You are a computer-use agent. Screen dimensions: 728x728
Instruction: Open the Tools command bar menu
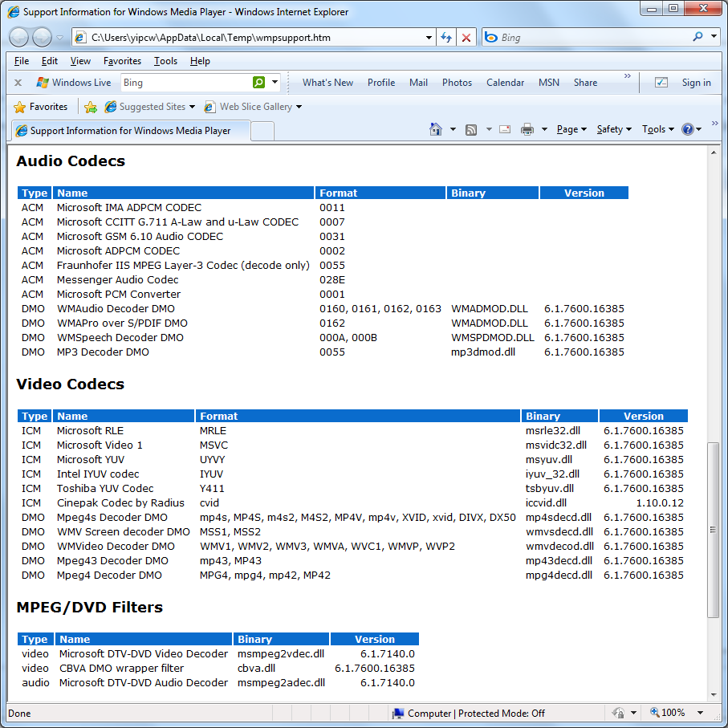point(657,129)
